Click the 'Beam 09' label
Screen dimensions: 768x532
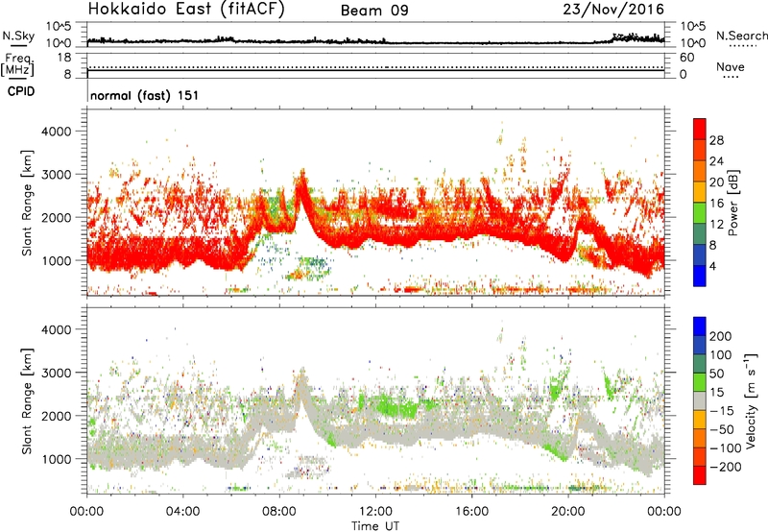click(374, 11)
